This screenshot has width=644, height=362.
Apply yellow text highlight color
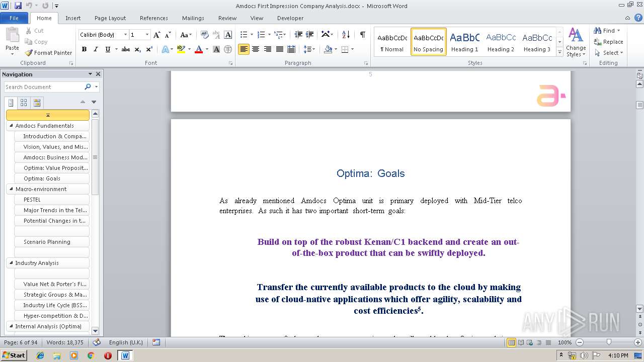point(181,49)
